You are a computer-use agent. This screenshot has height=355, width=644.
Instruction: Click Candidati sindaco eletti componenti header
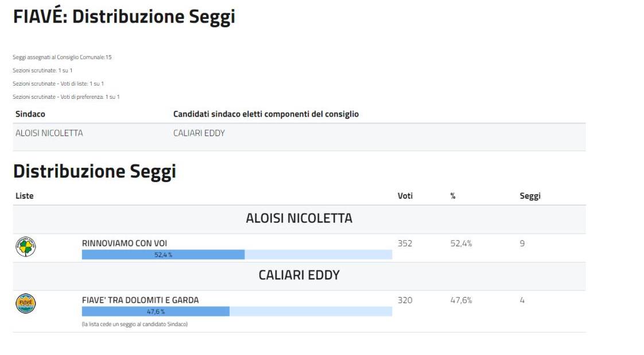[x=266, y=114]
